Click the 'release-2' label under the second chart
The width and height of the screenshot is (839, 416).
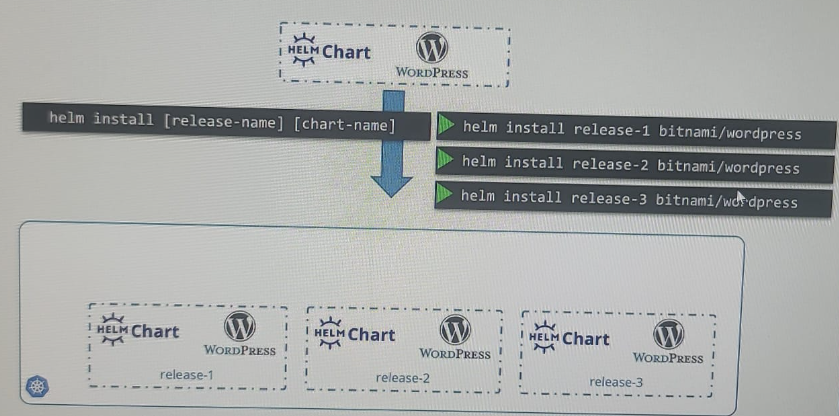(x=402, y=378)
